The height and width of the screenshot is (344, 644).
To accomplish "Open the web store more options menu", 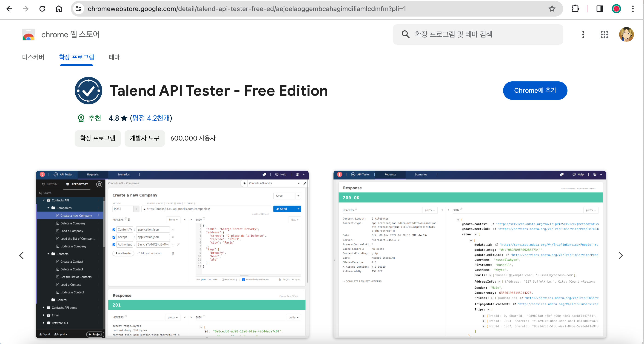I will click(x=583, y=34).
